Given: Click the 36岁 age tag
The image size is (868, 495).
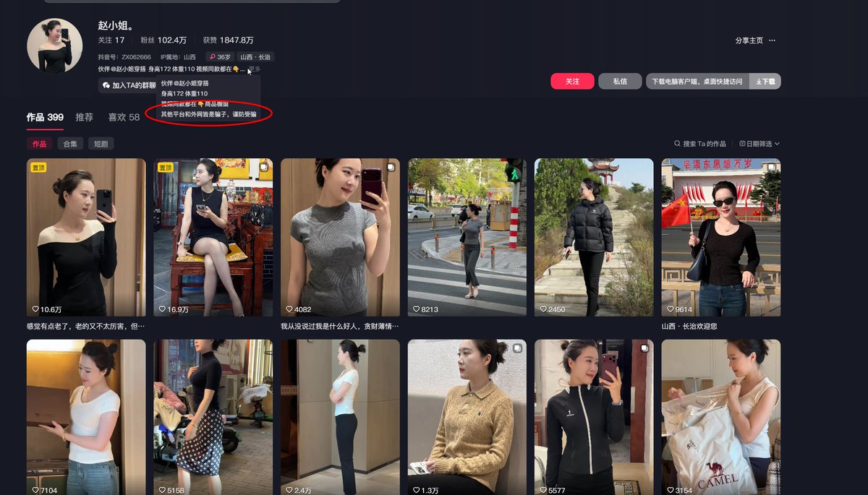Looking at the screenshot, I should click(219, 57).
